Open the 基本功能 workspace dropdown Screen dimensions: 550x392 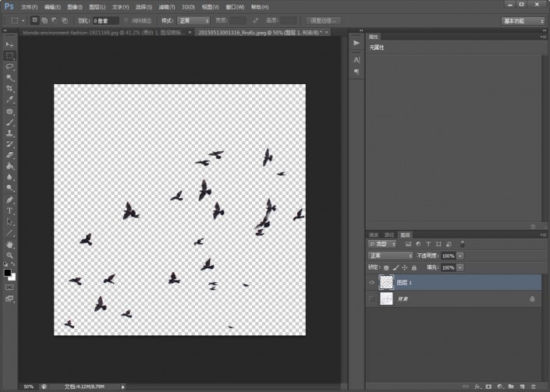[x=523, y=21]
